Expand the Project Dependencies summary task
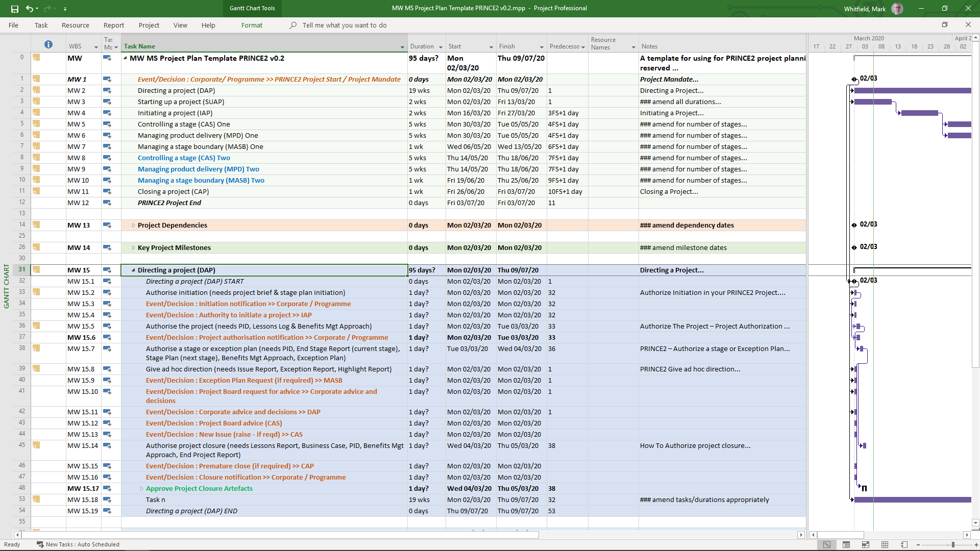980x551 pixels. [133, 224]
